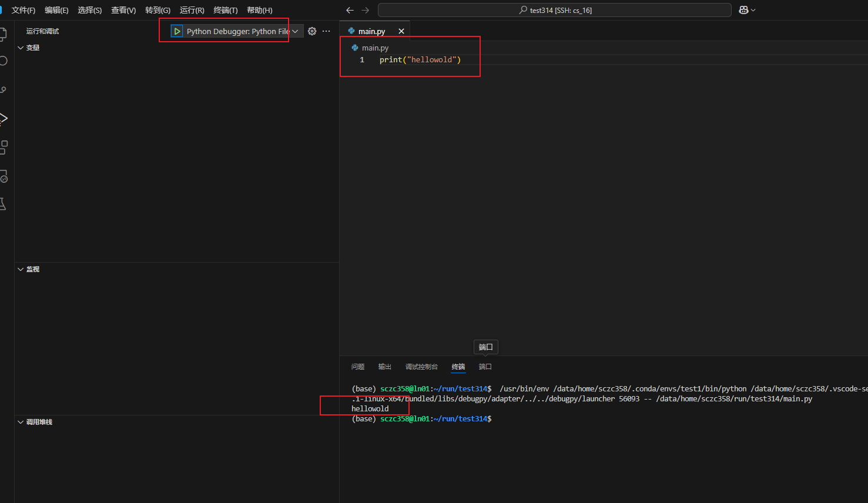Image resolution: width=868 pixels, height=503 pixels.
Task: Select the 终端 (Terminal) panel tab
Action: [458, 367]
